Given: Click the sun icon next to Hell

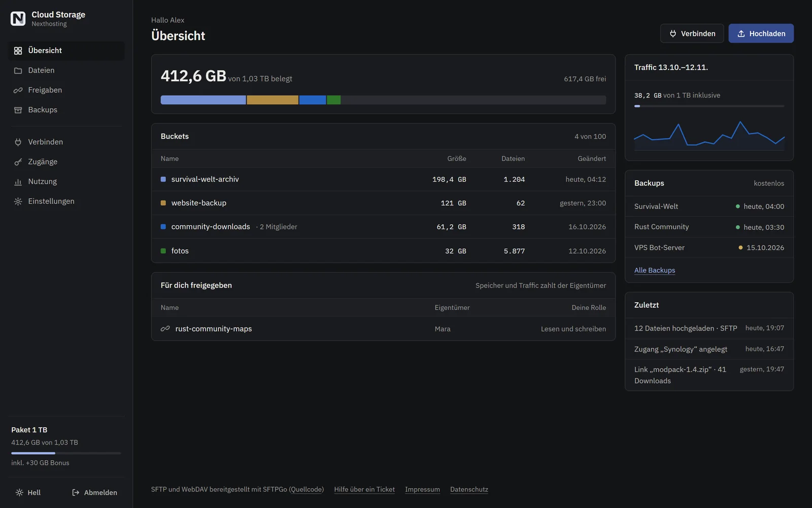Looking at the screenshot, I should 19,493.
